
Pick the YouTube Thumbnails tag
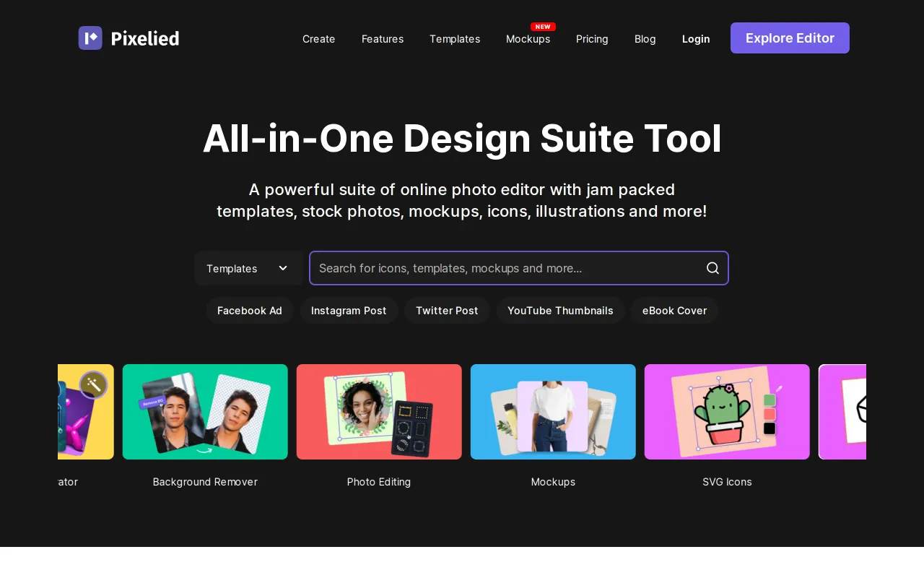coord(561,311)
